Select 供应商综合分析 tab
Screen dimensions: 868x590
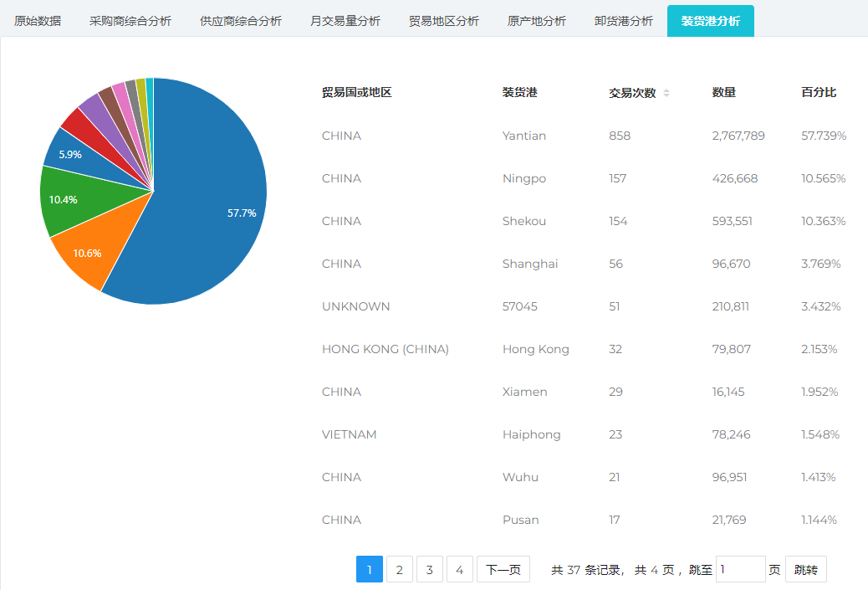240,21
